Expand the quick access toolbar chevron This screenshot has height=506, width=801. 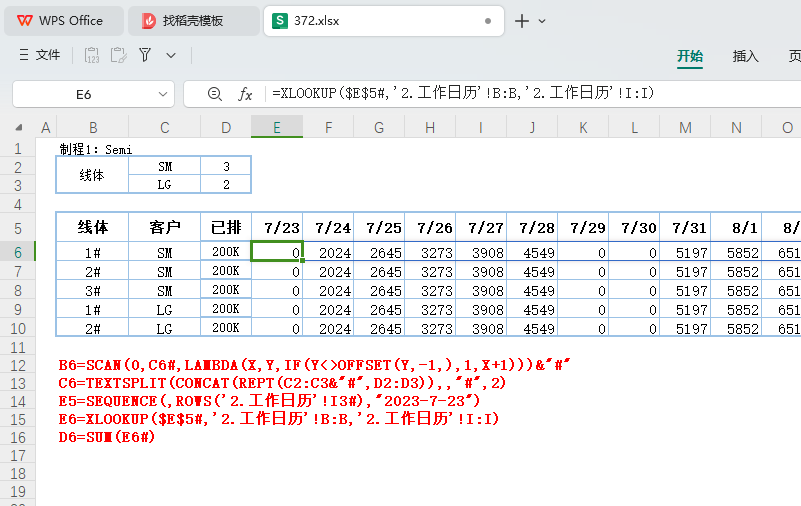[171, 55]
